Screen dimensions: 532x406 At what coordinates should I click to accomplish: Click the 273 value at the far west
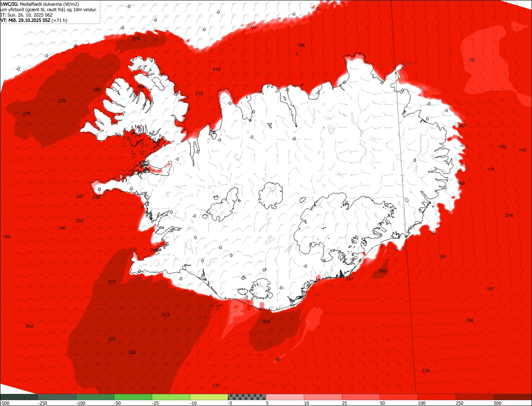(x=27, y=114)
